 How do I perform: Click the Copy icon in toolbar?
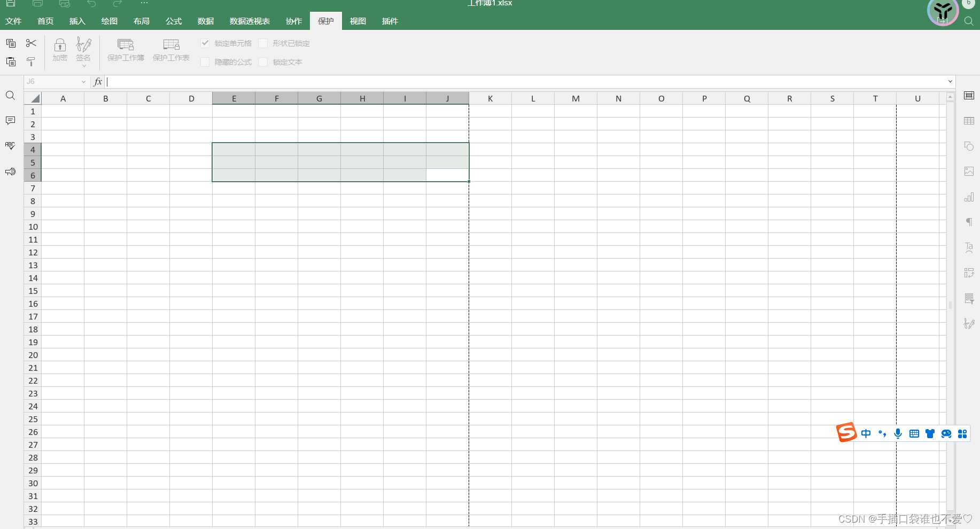(11, 43)
